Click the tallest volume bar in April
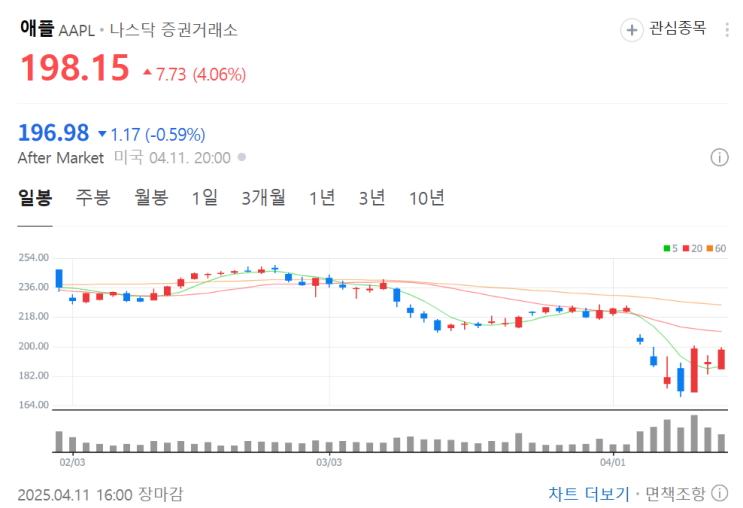This screenshot has width=743, height=508. [x=694, y=434]
